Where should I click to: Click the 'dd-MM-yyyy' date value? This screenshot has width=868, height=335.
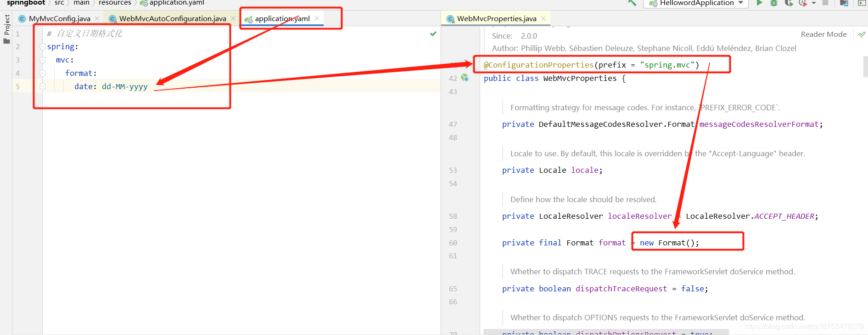[125, 87]
